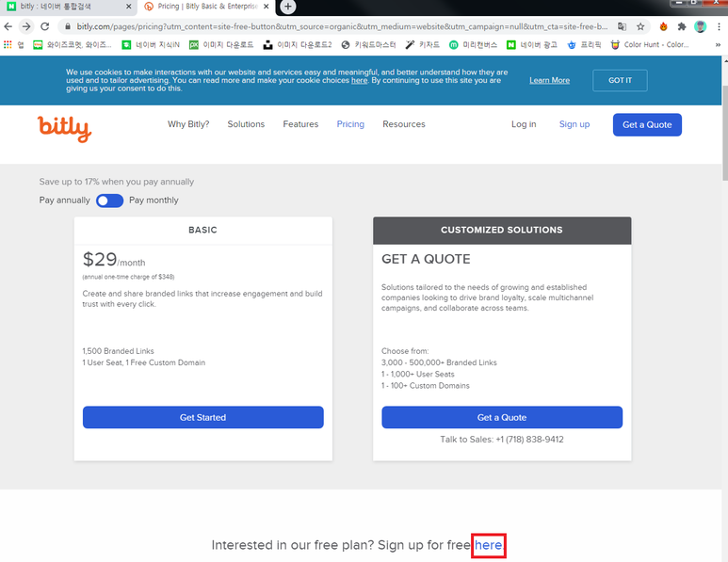The image size is (728, 562).
Task: Click the Pay annually label
Action: coord(65,200)
